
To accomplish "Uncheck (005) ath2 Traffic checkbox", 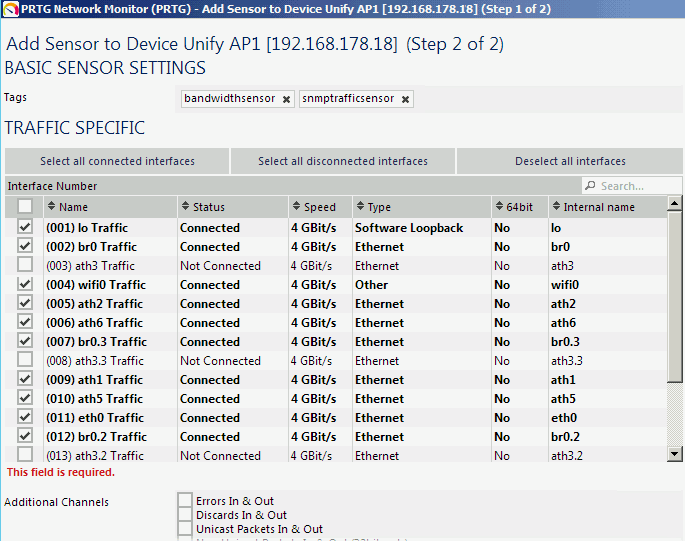I will [25, 302].
